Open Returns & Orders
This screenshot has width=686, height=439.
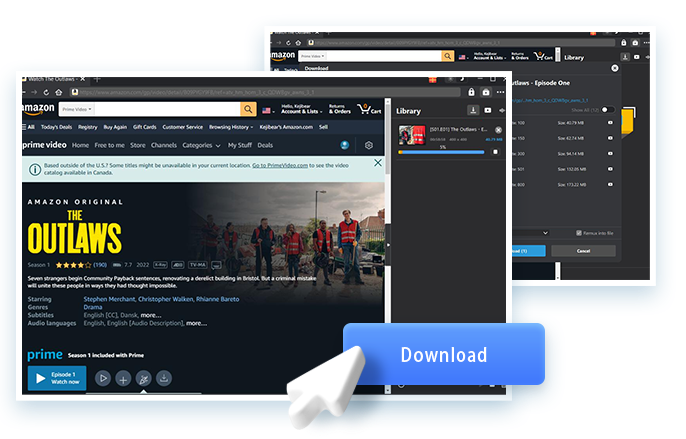340,109
